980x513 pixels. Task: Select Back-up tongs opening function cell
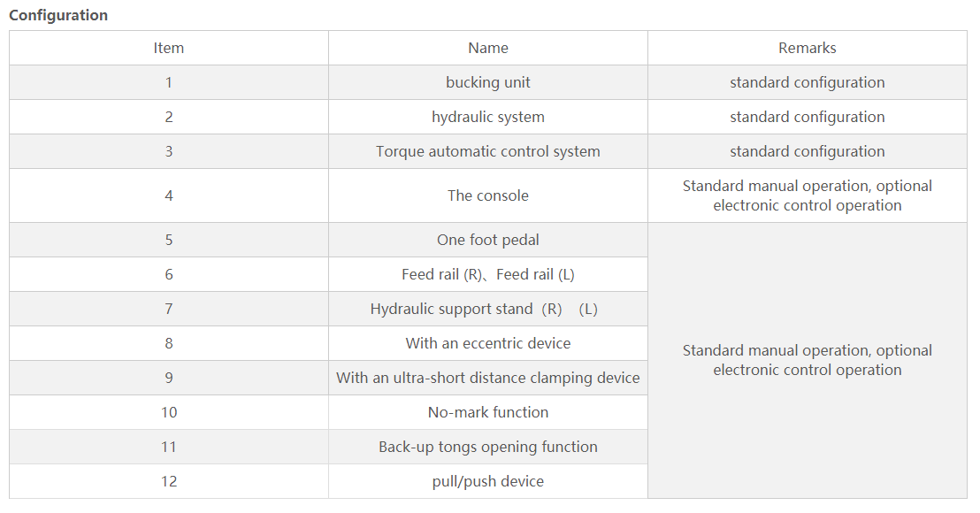tap(488, 447)
